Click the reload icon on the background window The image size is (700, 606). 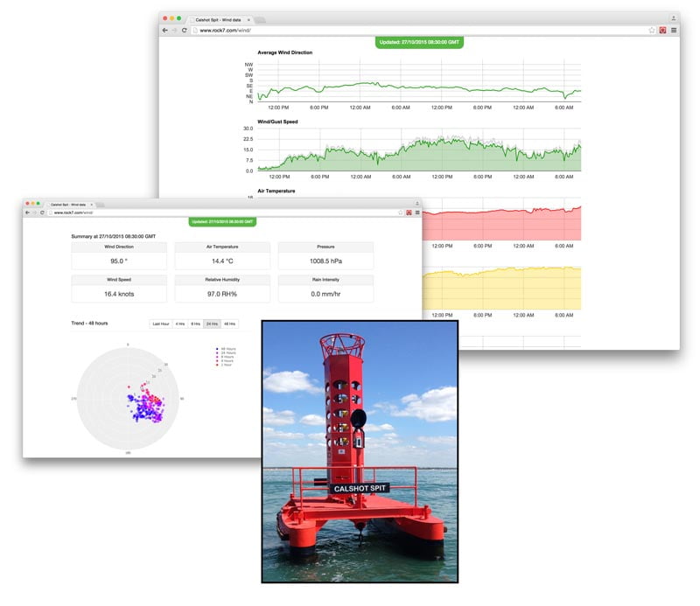184,31
